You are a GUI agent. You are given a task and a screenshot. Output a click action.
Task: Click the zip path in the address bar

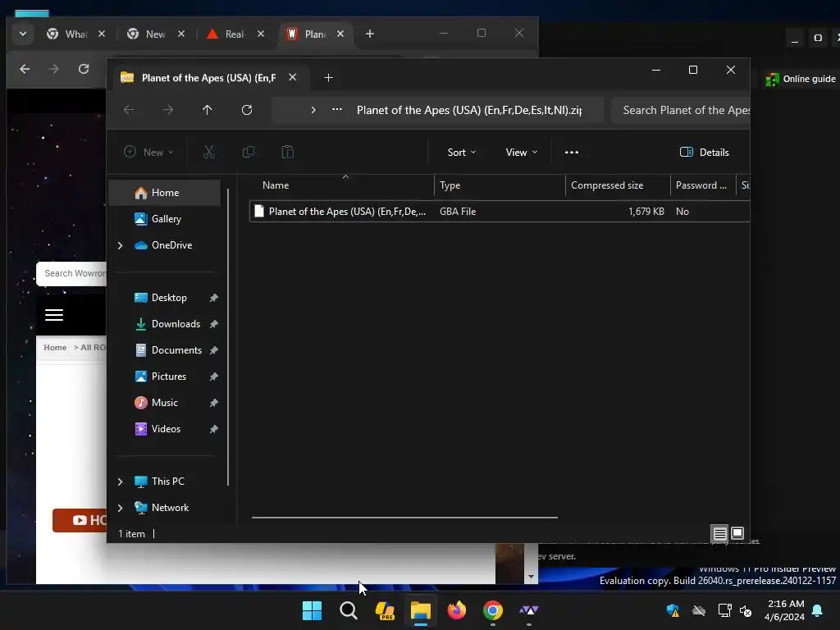(x=469, y=110)
